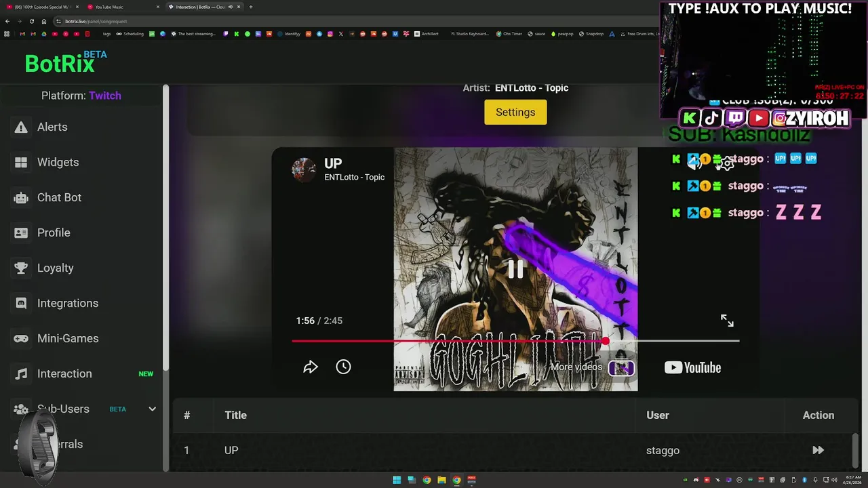Image resolution: width=868 pixels, height=488 pixels.
Task: Select the Chat Bot robot icon
Action: [x=21, y=197]
